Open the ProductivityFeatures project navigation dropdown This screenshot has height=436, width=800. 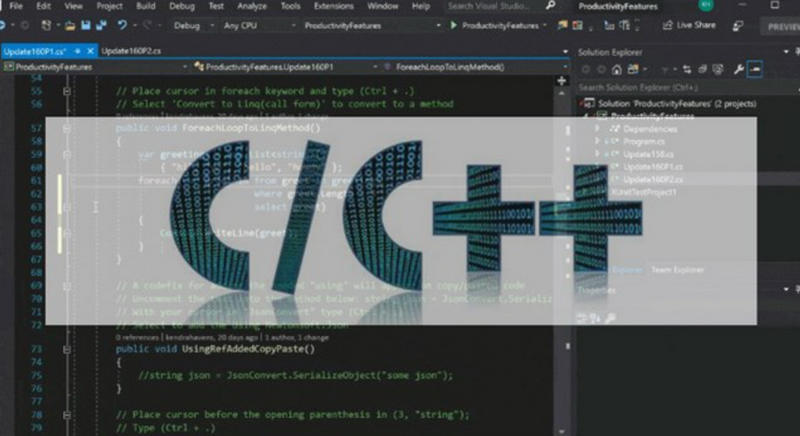(x=96, y=67)
